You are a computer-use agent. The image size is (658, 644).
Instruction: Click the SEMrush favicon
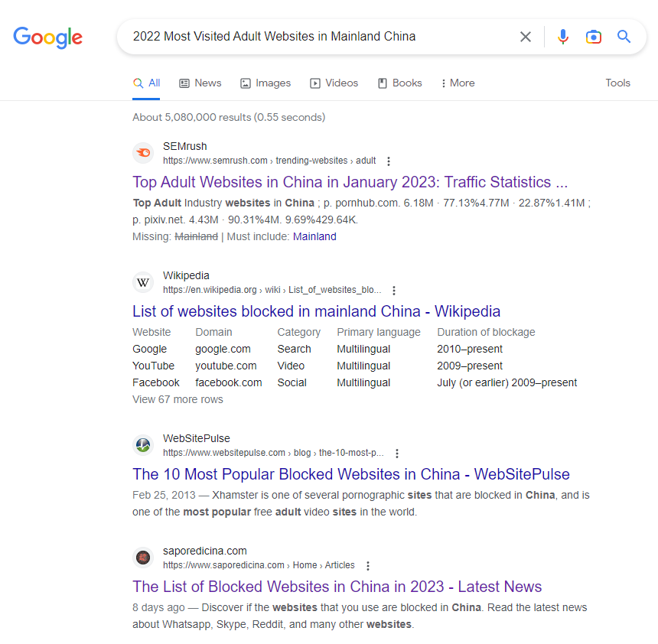pos(143,153)
